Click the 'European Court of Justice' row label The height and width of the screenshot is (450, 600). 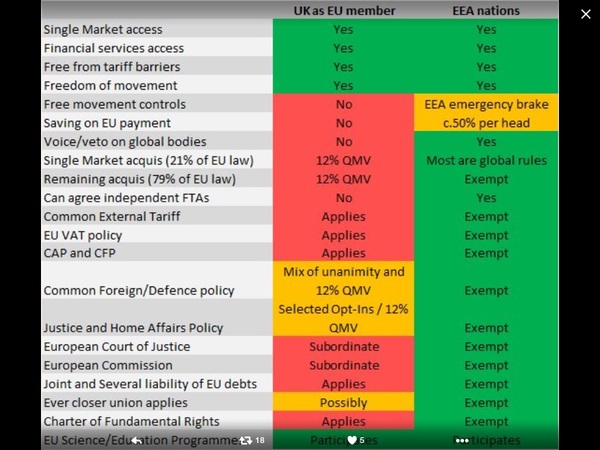click(117, 346)
